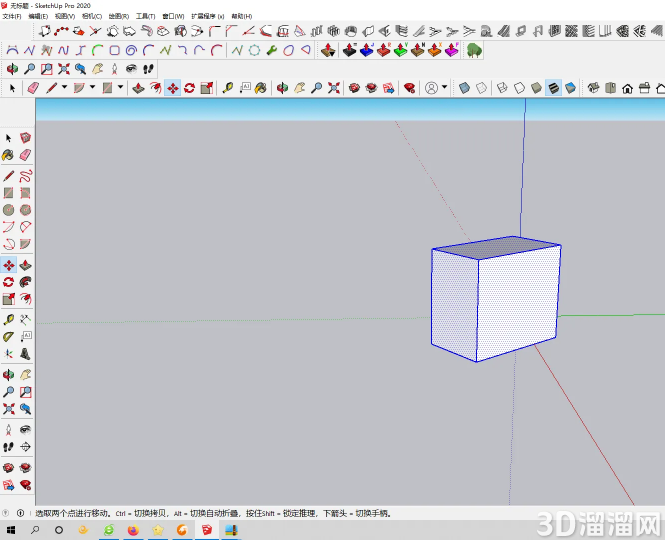Toggle Back Edges display style
This screenshot has width=665, height=540.
coord(481,88)
